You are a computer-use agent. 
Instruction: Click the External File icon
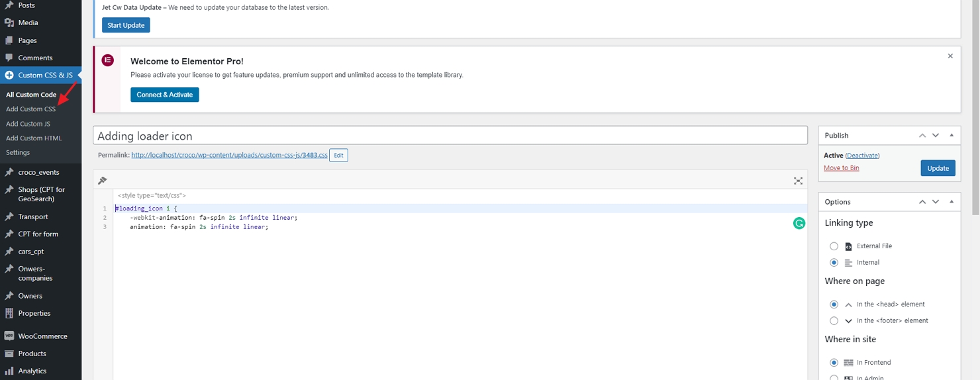point(849,246)
